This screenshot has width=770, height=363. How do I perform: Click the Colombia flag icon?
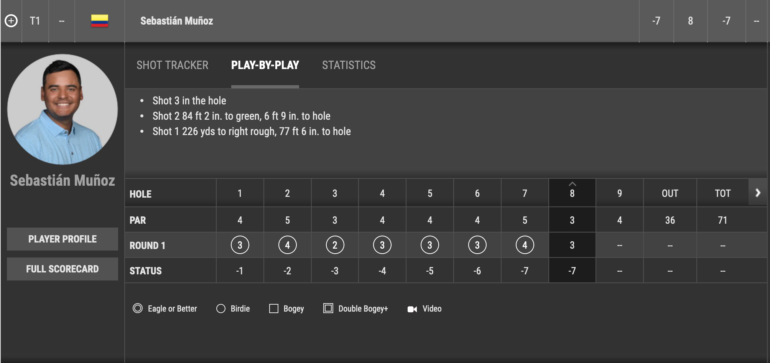pos(100,21)
